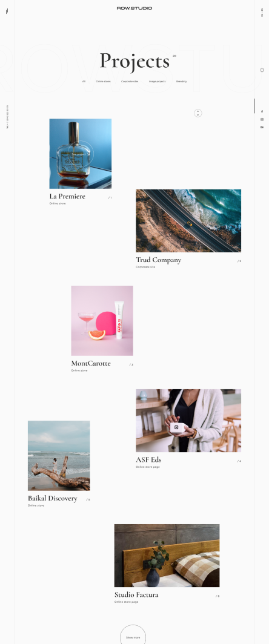This screenshot has width=269, height=644.
Task: Select the All projects filter
Action: [x=84, y=81]
